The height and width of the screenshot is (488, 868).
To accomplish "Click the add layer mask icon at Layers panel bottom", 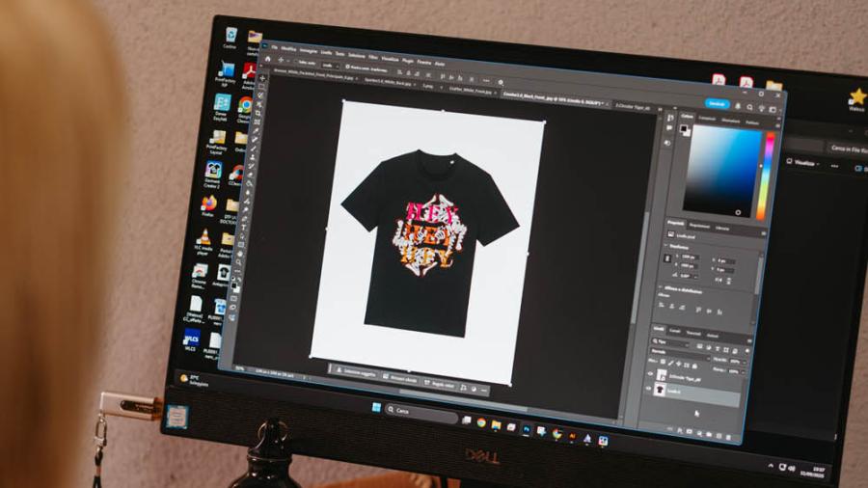I will pyautogui.click(x=690, y=431).
